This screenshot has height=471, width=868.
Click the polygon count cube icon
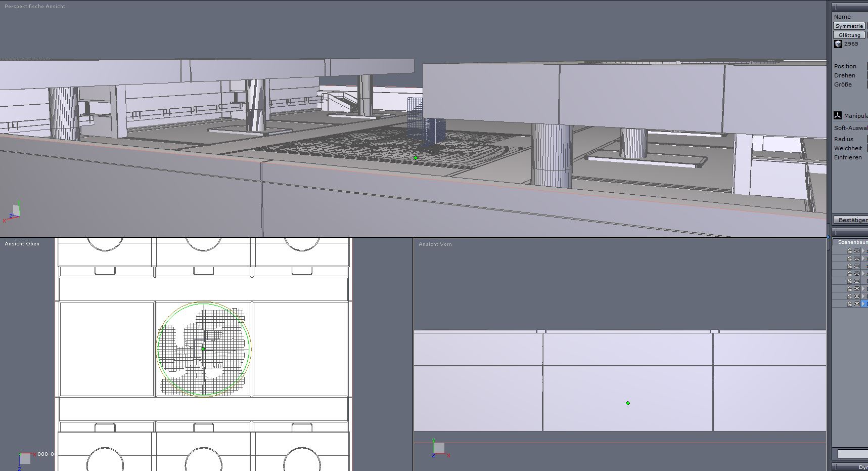pyautogui.click(x=838, y=44)
